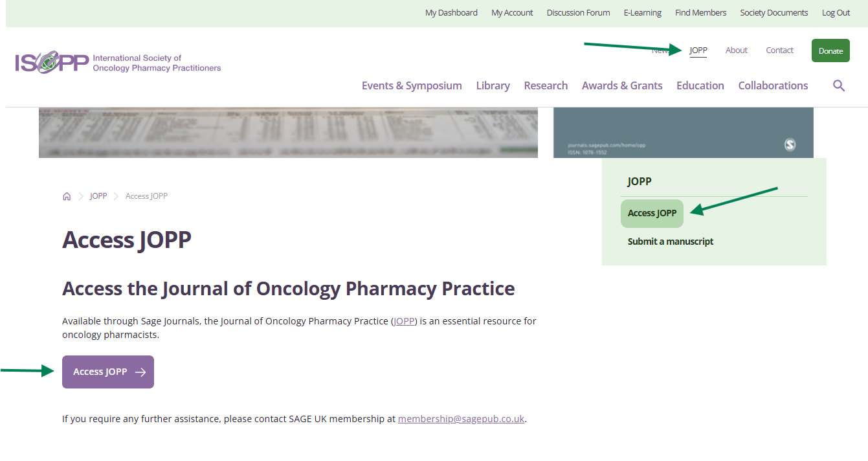This screenshot has height=461, width=868.
Task: Open the Awards & Grants menu
Action: pos(622,85)
